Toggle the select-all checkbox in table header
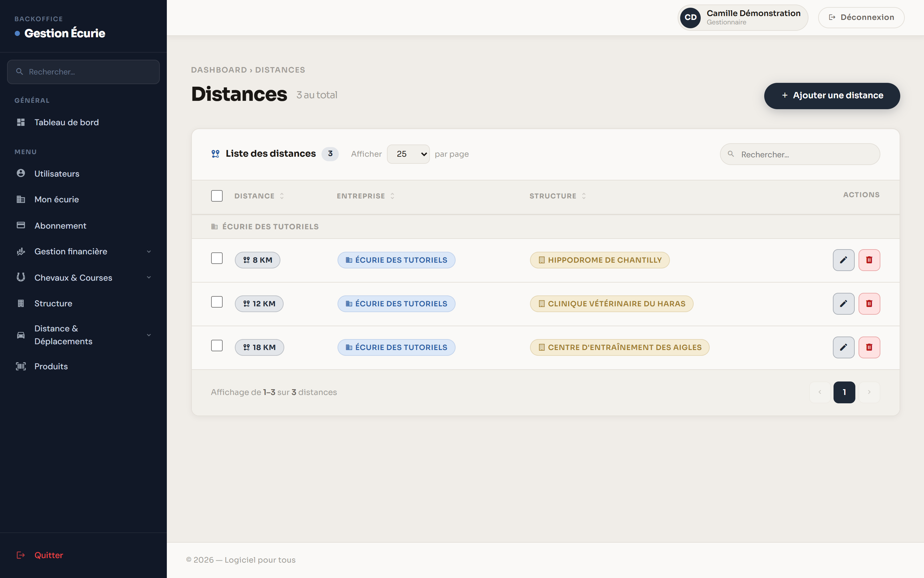 click(217, 196)
